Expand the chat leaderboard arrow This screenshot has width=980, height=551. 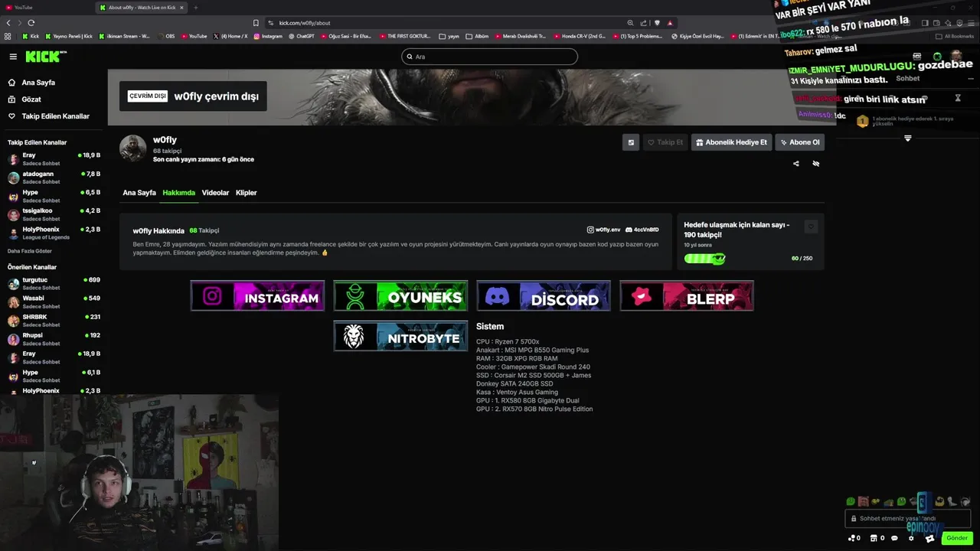pos(908,139)
